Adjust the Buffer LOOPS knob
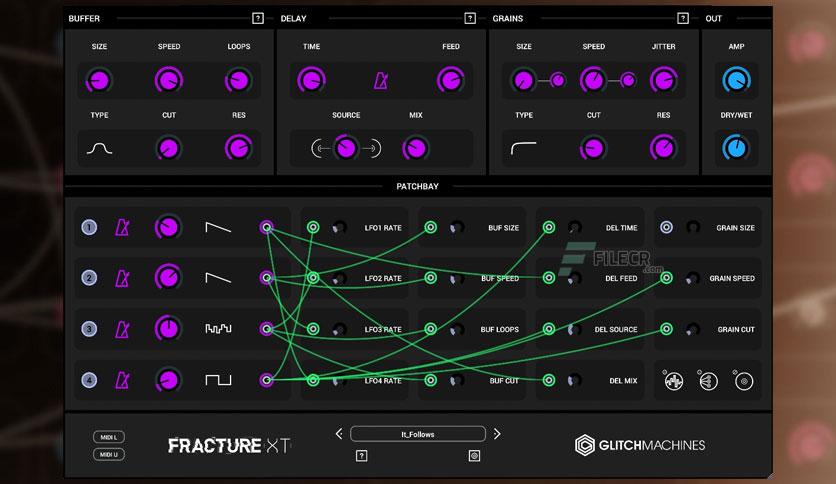 (x=238, y=81)
